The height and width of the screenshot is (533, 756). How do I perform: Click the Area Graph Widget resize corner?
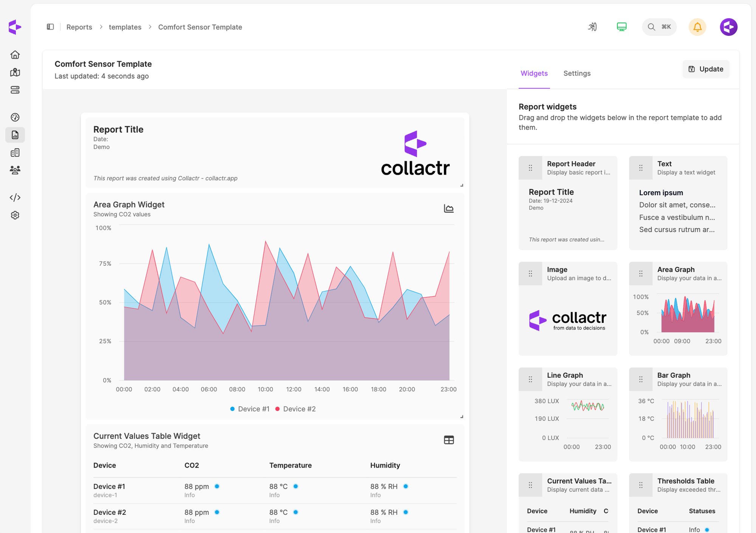[462, 417]
